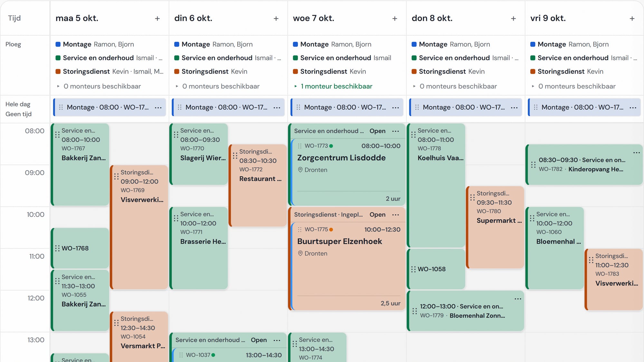Add entry to woe 7 okt. via plus
Screen dimensions: 644x362
(x=395, y=19)
